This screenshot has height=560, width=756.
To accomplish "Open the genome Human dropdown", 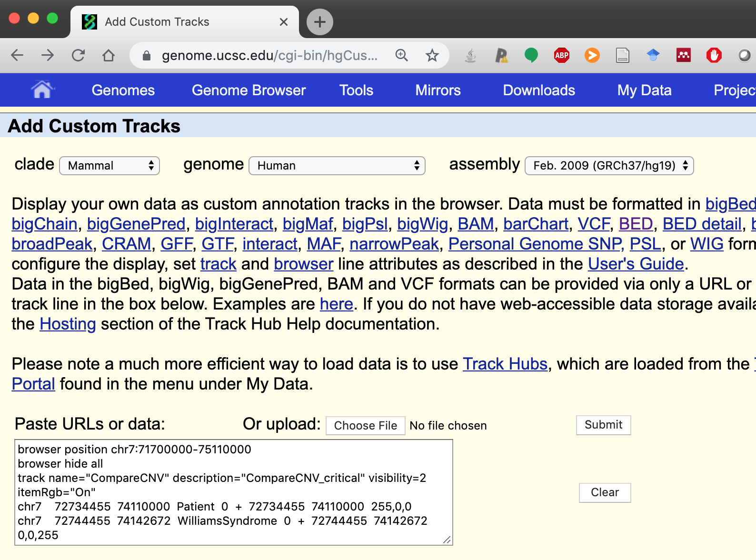I will (x=337, y=166).
